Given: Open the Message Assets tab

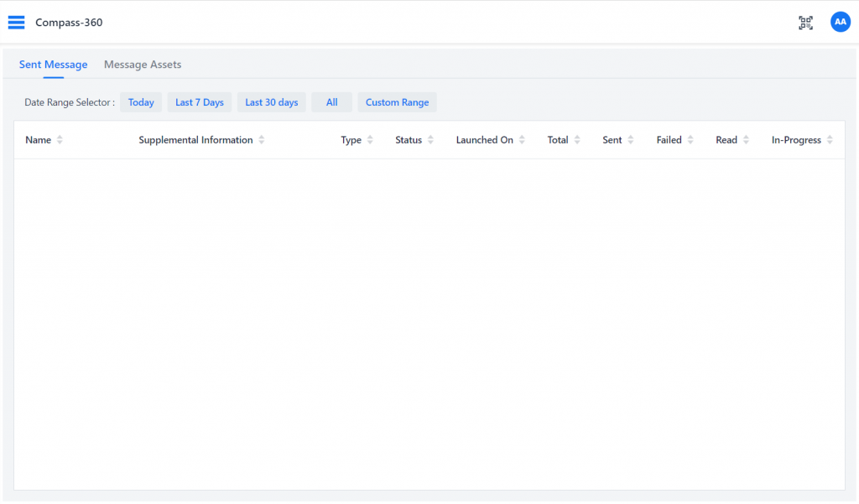Looking at the screenshot, I should point(143,65).
